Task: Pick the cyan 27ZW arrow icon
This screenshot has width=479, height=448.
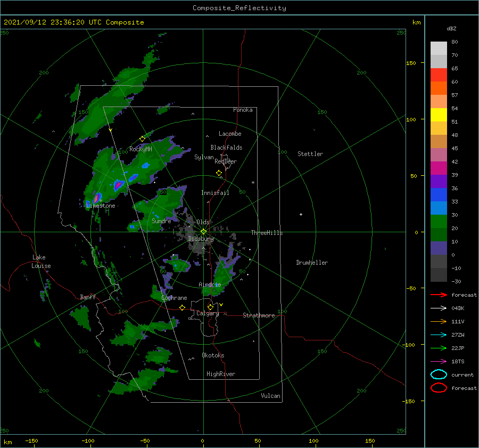Action: [x=439, y=335]
